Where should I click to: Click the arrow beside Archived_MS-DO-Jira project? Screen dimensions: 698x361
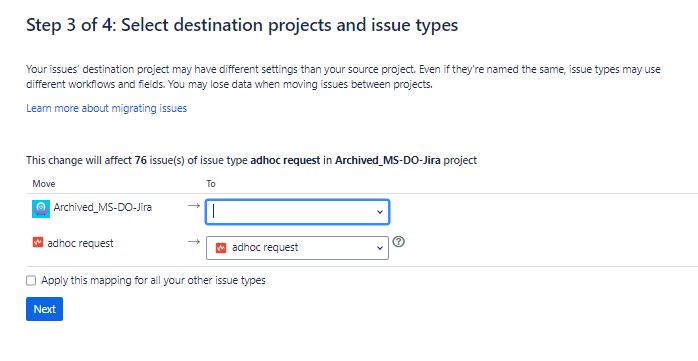coord(194,206)
